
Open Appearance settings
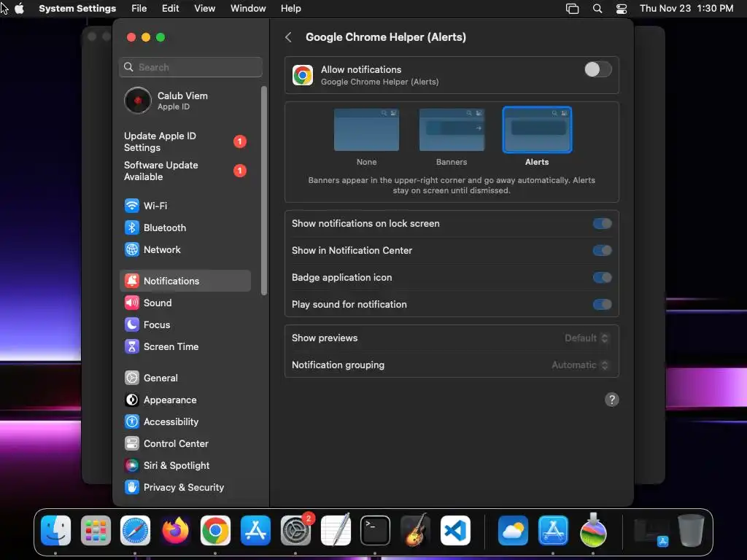[x=185, y=400]
